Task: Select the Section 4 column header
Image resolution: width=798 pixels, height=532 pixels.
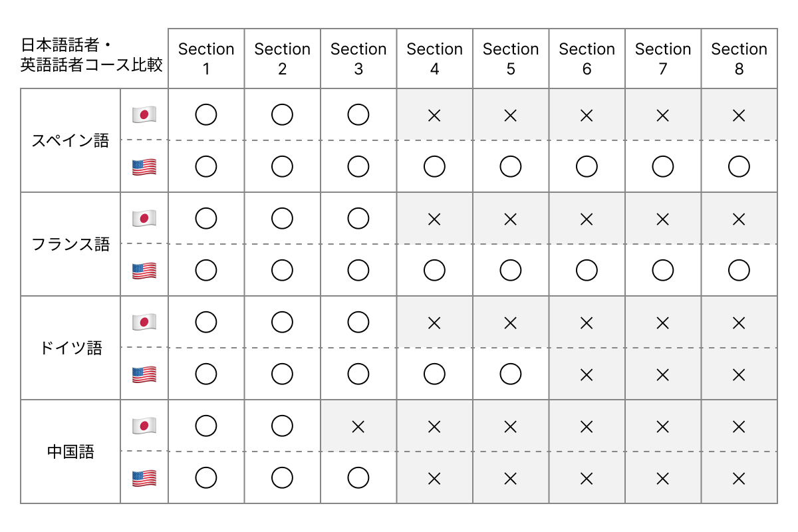Action: 434,59
